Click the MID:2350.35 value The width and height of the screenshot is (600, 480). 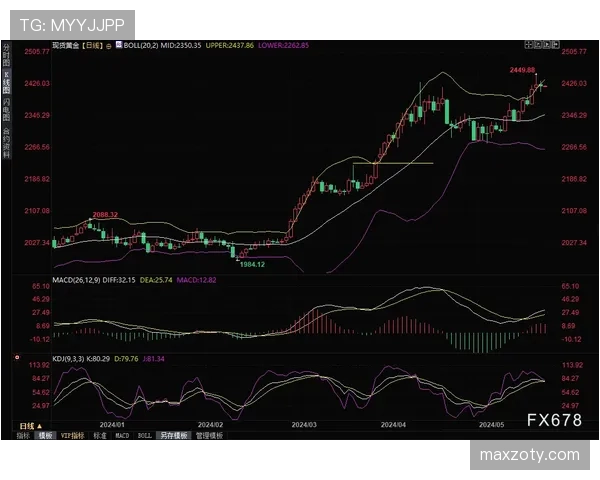(181, 45)
